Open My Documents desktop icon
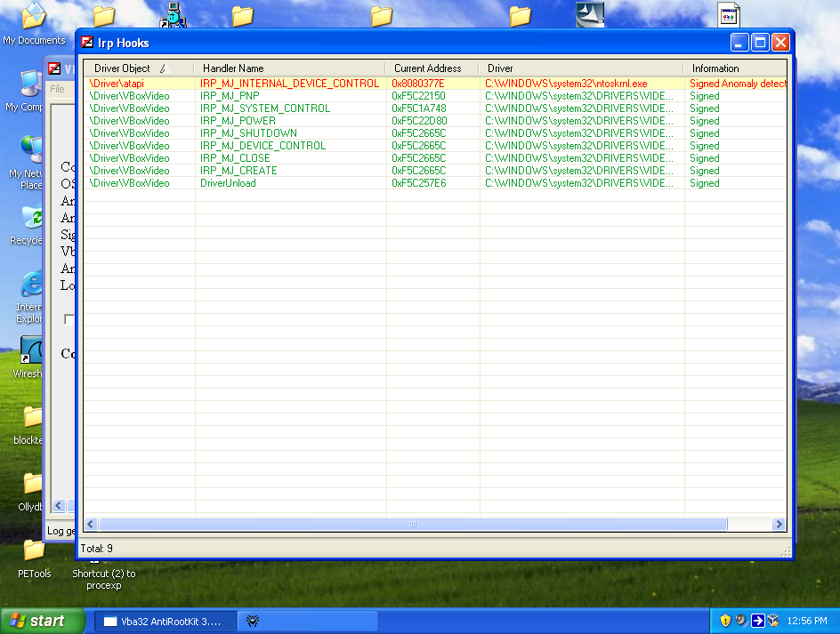The height and width of the screenshot is (634, 840). (x=34, y=22)
